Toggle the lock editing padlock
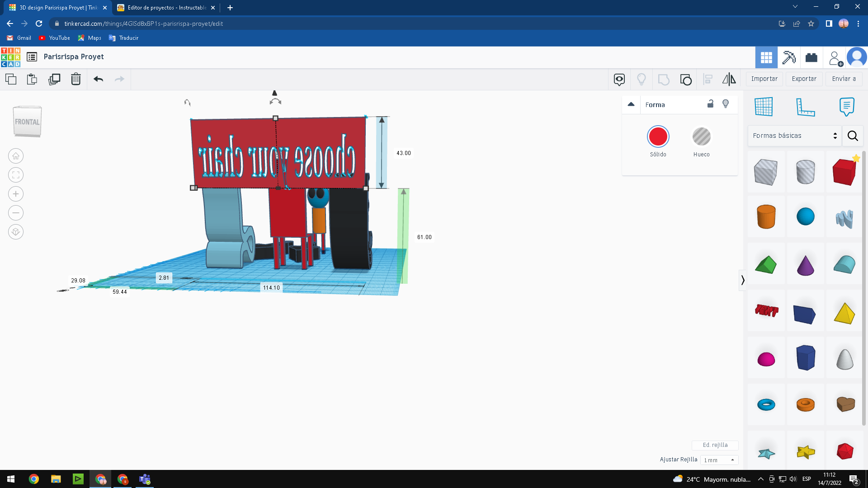This screenshot has height=488, width=868. (710, 104)
